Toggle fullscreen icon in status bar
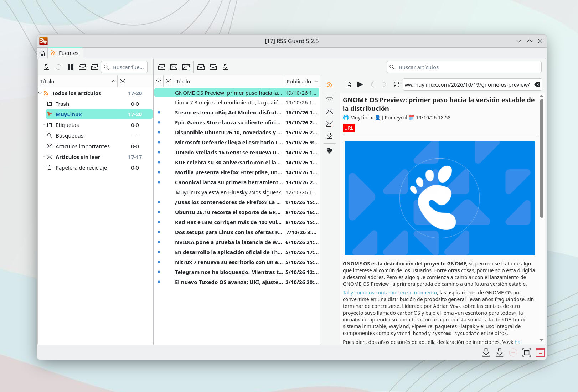Screen dimensions: 578x392 [527, 352]
